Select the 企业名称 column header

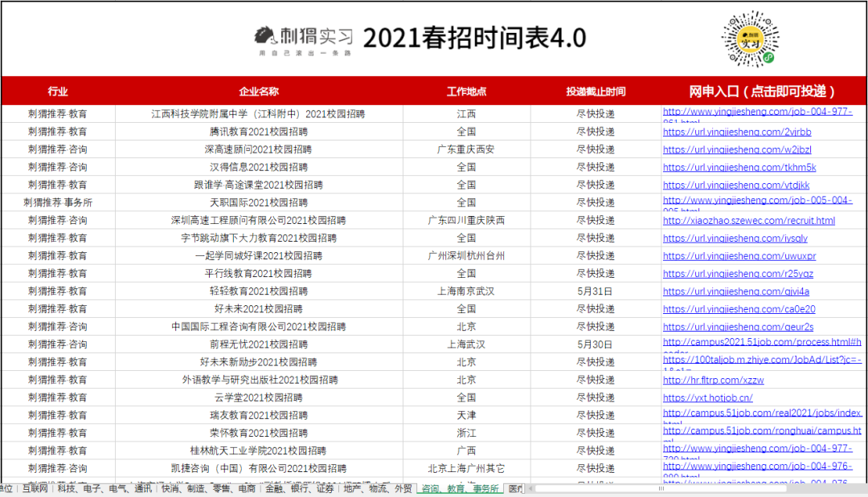259,92
